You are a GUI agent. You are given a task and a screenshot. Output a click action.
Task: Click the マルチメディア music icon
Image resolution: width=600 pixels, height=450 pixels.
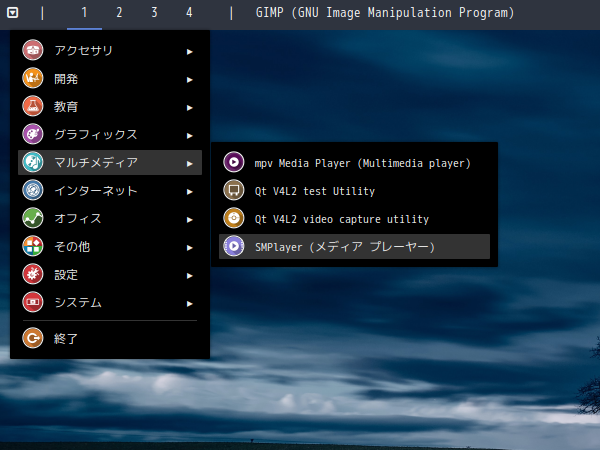click(33, 162)
